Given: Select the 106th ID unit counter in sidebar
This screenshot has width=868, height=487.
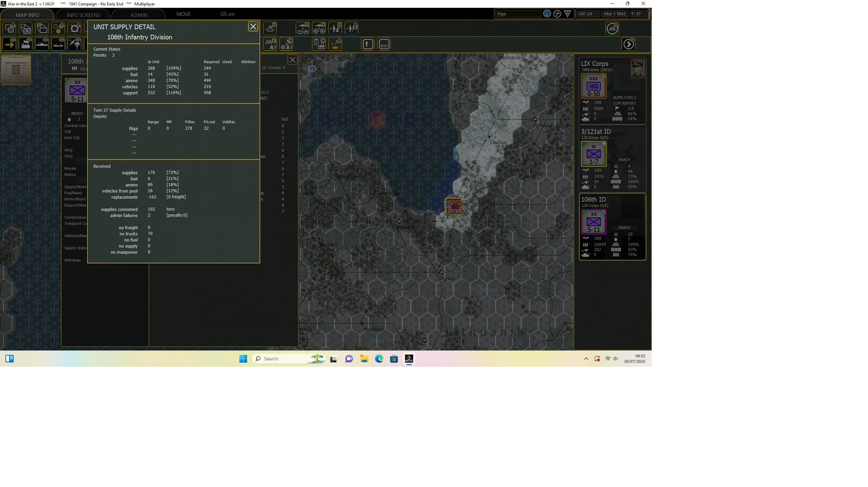Looking at the screenshot, I should coord(593,222).
